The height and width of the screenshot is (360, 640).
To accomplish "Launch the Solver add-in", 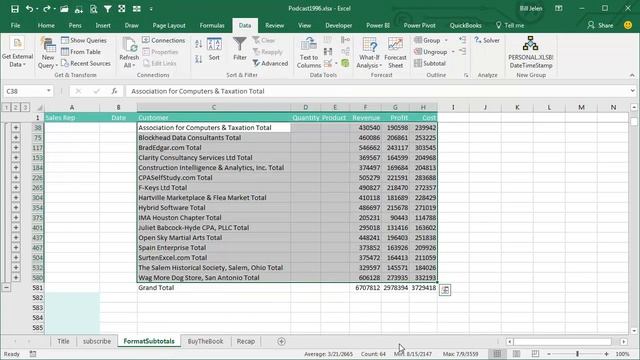I will tap(487, 40).
